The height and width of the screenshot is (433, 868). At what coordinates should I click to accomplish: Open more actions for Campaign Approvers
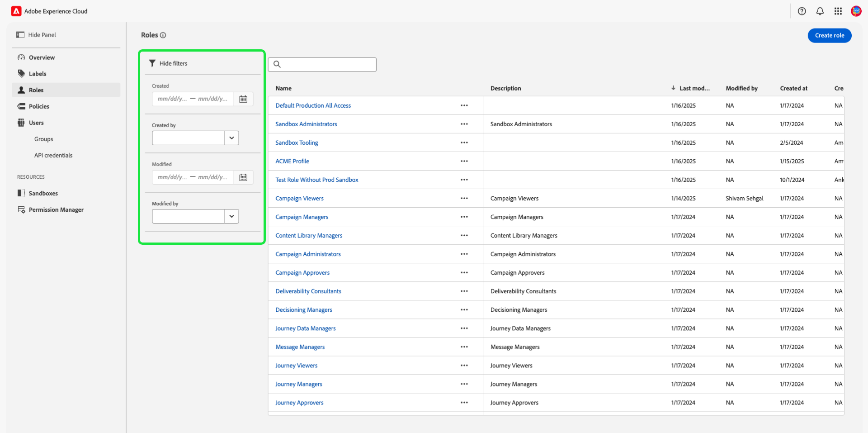coord(464,272)
